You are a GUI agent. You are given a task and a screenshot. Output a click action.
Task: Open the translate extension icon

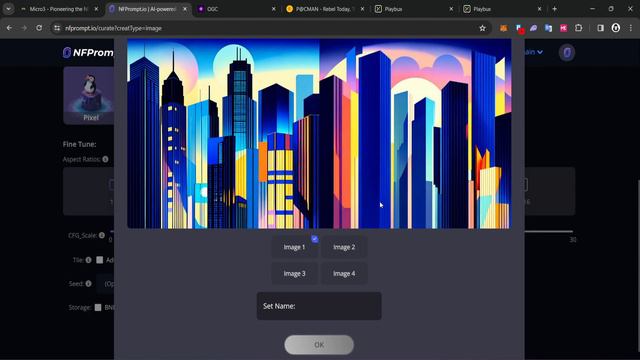click(548, 28)
